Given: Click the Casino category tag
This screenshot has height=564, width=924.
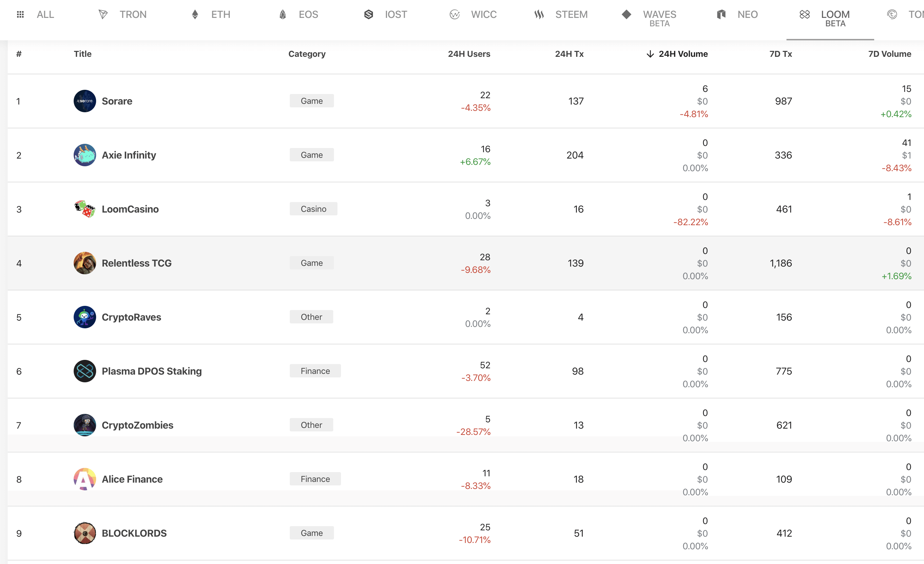Looking at the screenshot, I should click(x=314, y=209).
